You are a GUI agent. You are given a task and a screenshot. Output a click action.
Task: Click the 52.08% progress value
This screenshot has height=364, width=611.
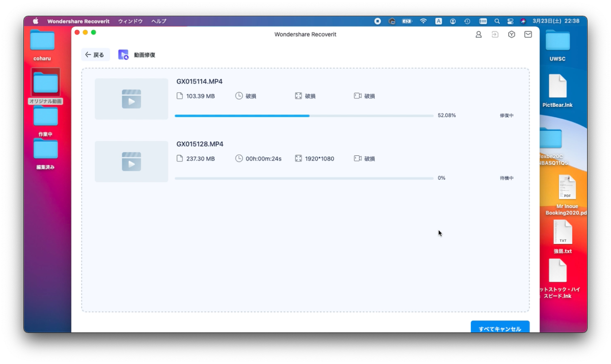447,116
